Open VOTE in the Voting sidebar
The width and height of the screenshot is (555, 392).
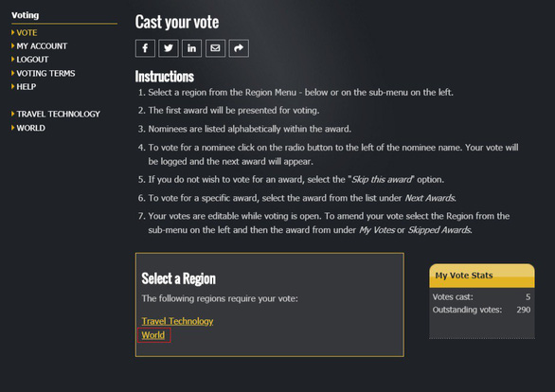point(27,32)
